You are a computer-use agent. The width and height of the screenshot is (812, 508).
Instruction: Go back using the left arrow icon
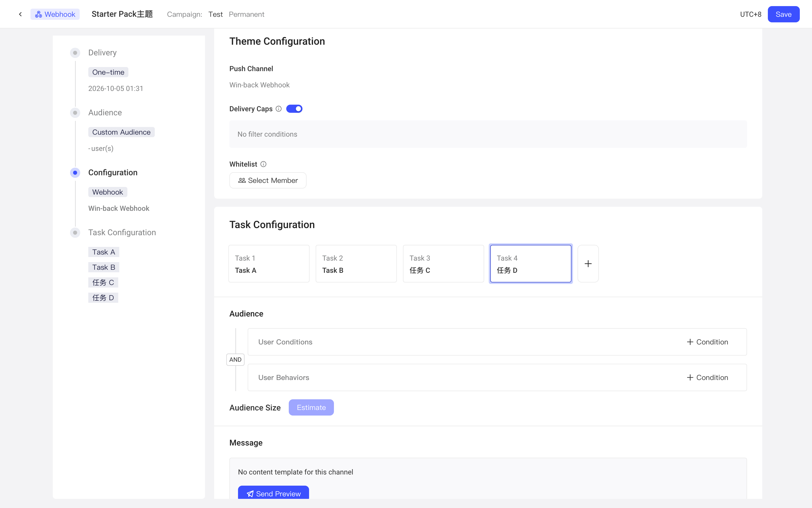(x=21, y=14)
